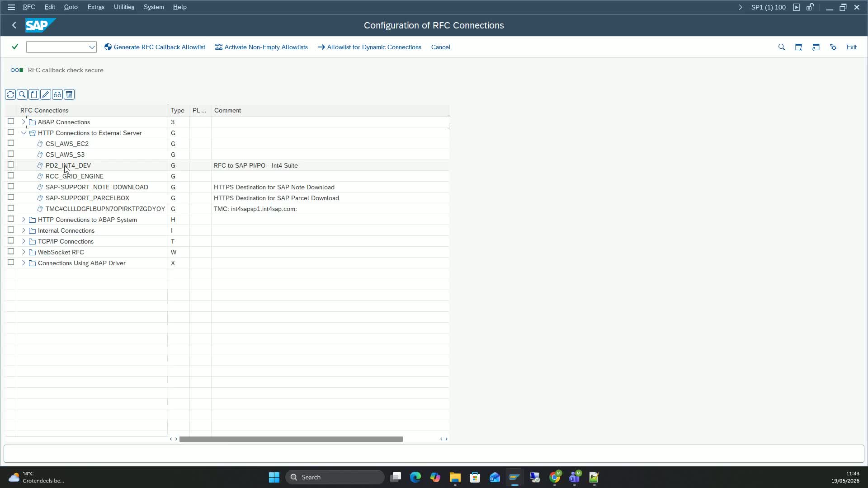This screenshot has height=488, width=868.
Task: Expand HTTP Connections to ABAP System
Action: [24, 220]
